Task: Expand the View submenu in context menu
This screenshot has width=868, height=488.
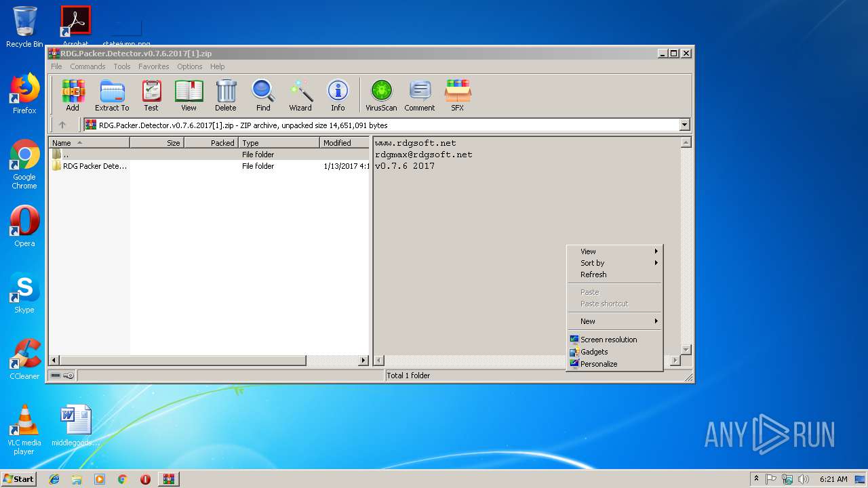Action: 615,251
